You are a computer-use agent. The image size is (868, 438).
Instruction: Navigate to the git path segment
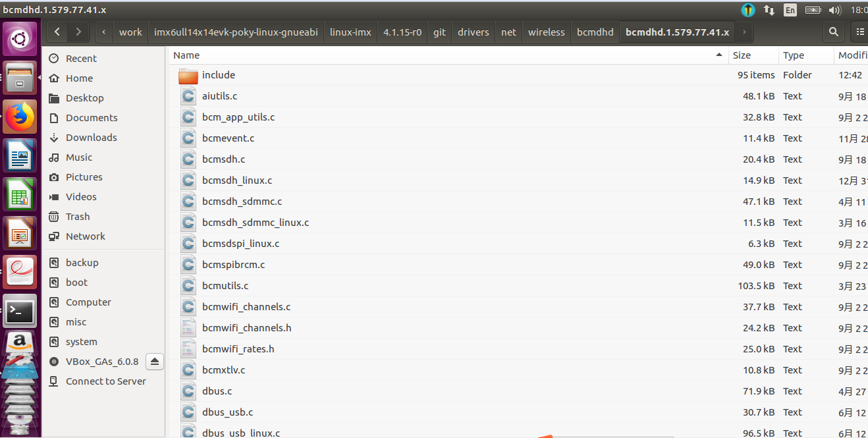[x=439, y=32]
